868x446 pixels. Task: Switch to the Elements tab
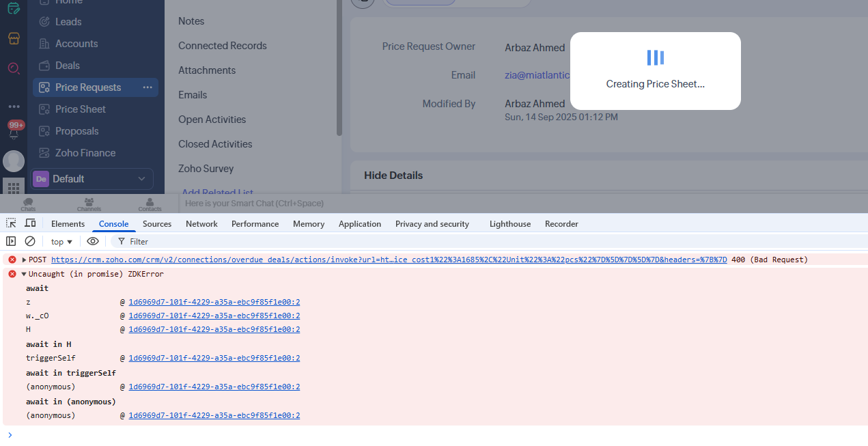pyautogui.click(x=68, y=224)
